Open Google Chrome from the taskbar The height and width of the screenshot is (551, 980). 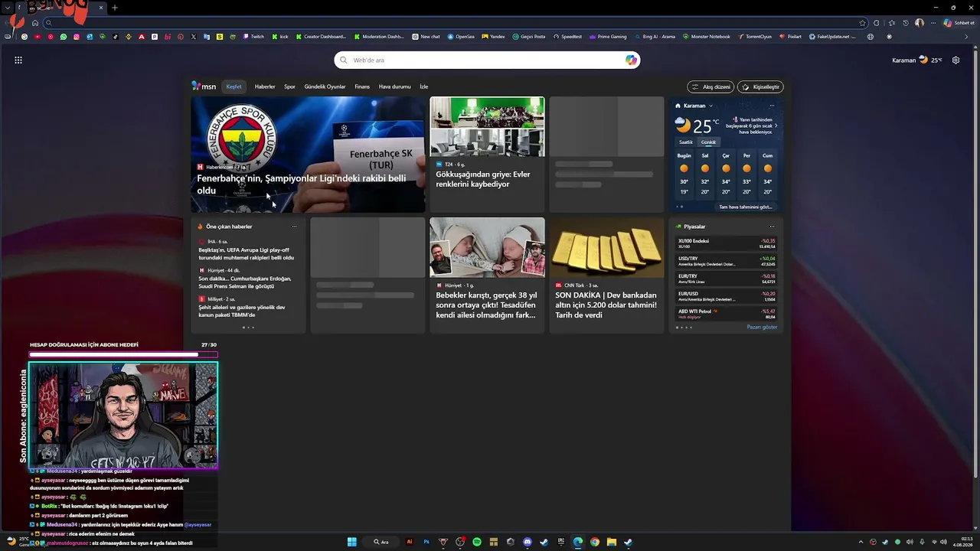[595, 542]
